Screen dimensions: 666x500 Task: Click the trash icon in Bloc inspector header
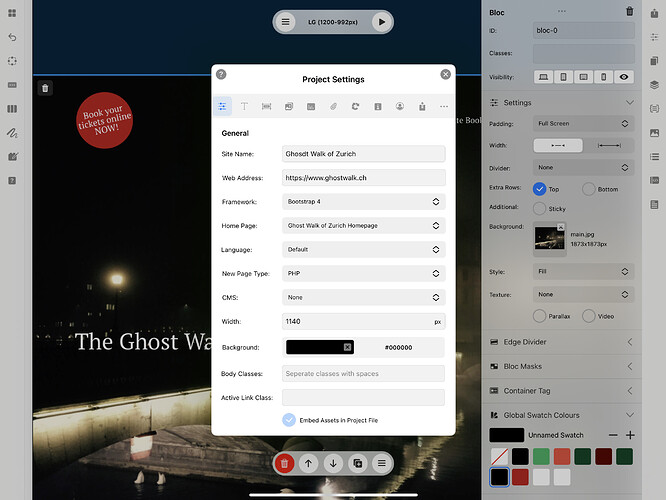(629, 12)
